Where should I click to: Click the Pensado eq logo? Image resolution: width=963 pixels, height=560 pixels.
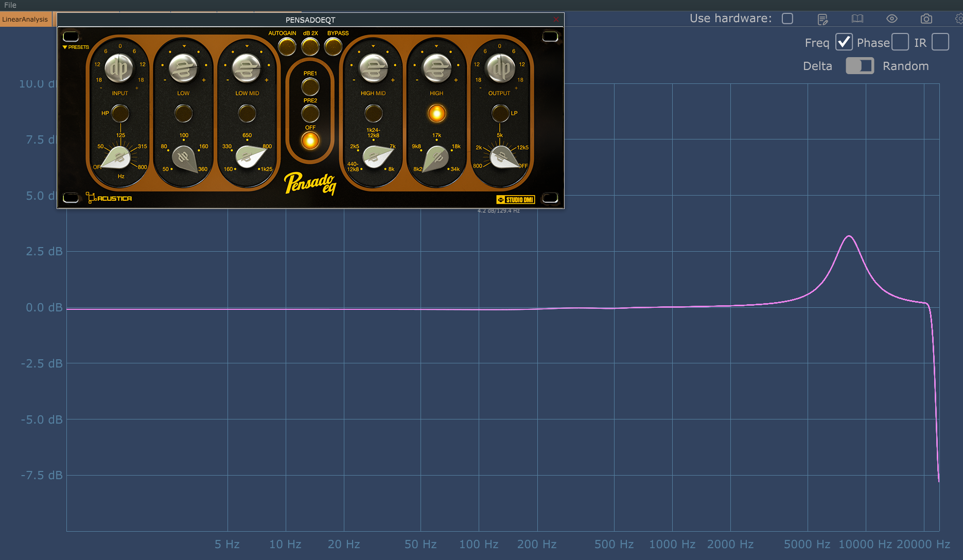pos(310,183)
